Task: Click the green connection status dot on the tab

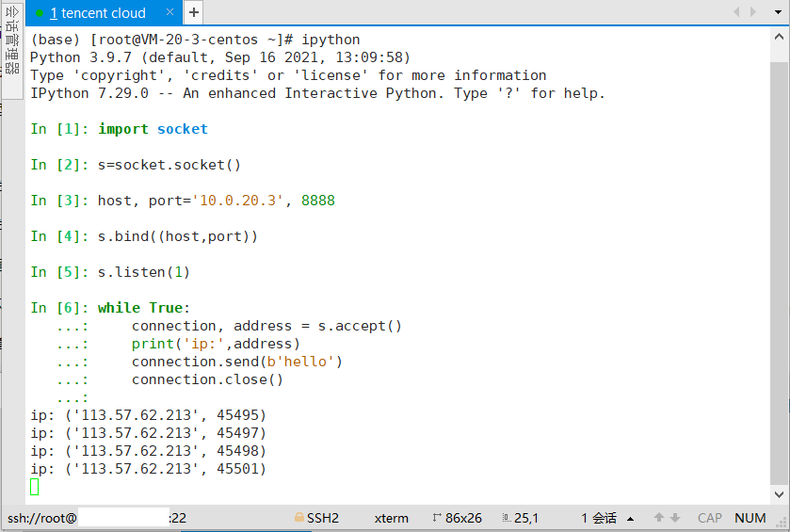Action: click(40, 13)
